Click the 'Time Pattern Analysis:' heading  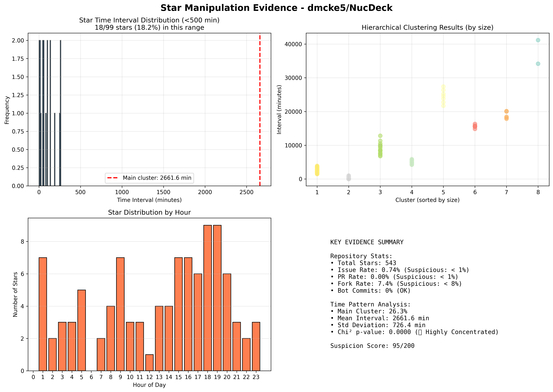point(370,304)
